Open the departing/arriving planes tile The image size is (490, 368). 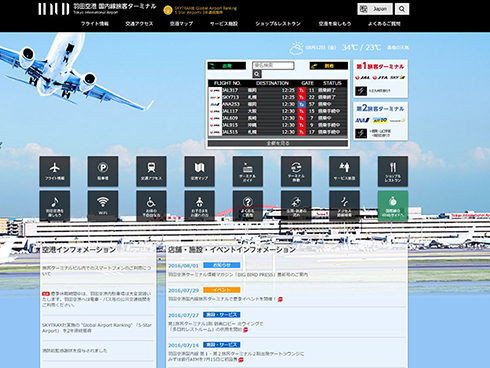(296, 206)
